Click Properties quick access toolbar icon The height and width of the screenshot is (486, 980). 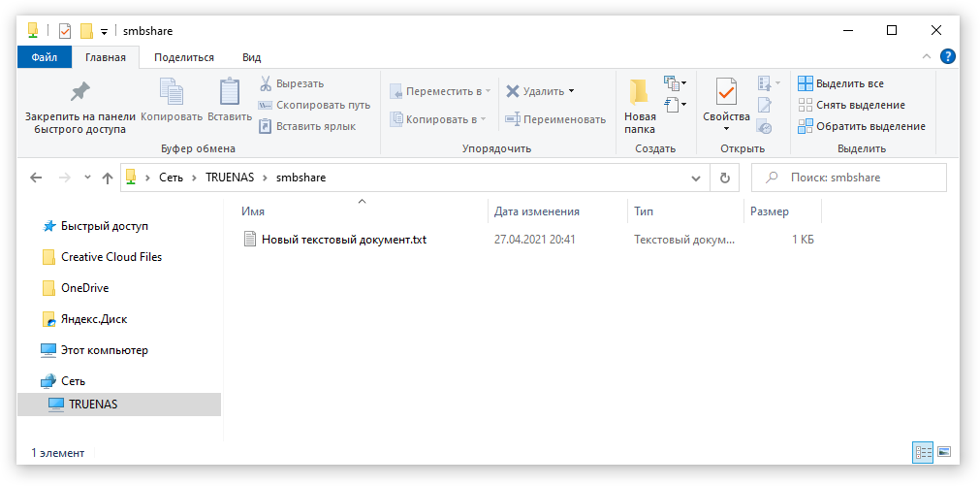point(65,31)
